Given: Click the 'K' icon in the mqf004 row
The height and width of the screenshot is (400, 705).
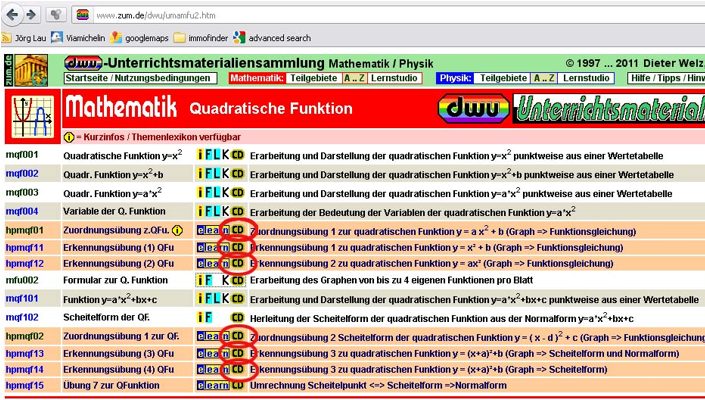Looking at the screenshot, I should [x=227, y=211].
